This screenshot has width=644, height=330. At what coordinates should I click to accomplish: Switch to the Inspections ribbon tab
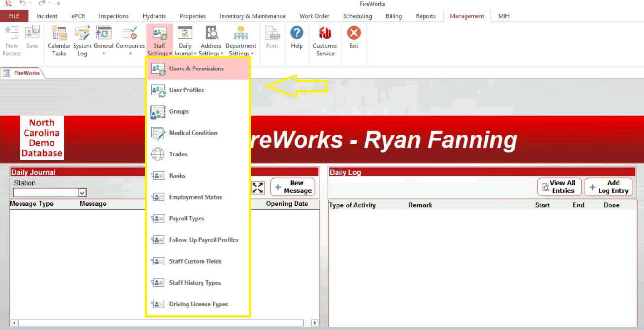click(x=114, y=16)
